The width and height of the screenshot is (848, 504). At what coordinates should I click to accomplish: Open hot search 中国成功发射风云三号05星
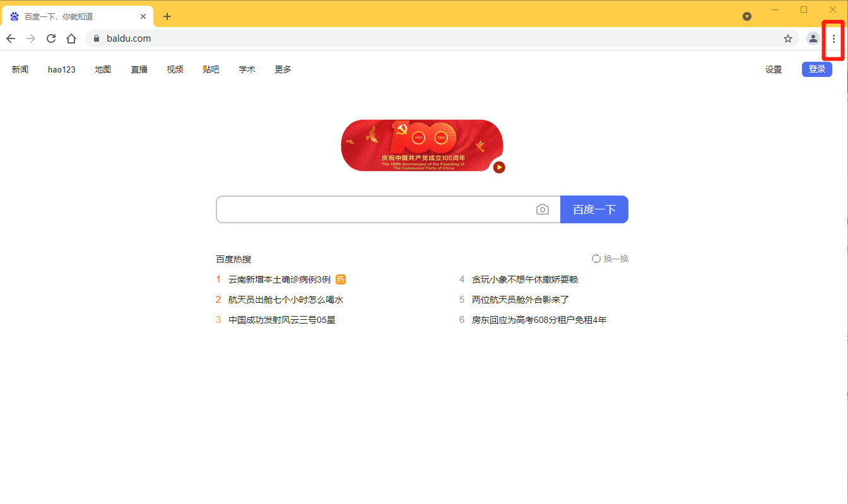(x=282, y=320)
